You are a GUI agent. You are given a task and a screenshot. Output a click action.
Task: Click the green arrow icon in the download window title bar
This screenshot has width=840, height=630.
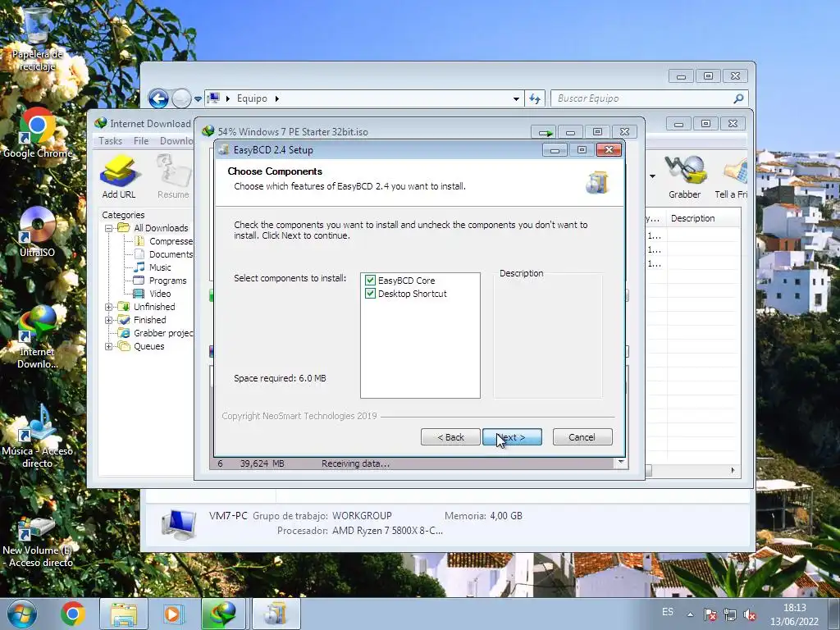pos(545,132)
